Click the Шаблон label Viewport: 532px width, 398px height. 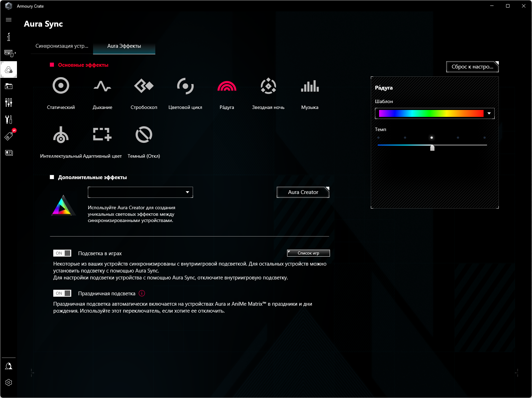[384, 101]
